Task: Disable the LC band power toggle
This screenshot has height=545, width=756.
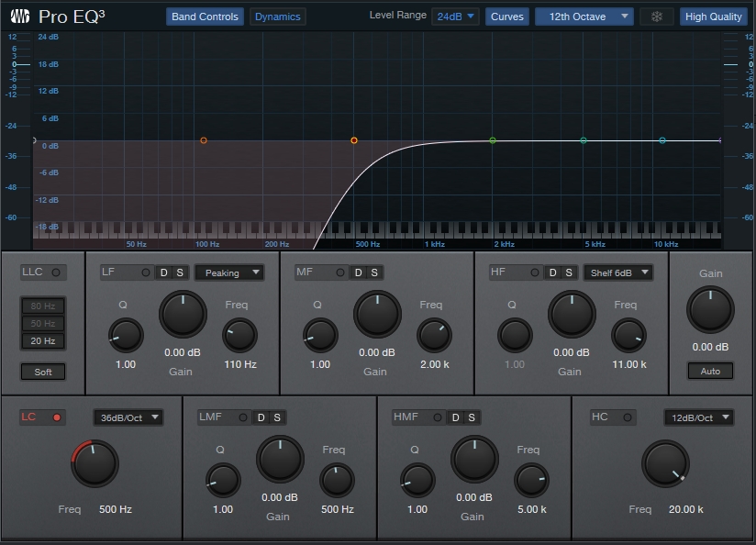Action: (x=57, y=417)
